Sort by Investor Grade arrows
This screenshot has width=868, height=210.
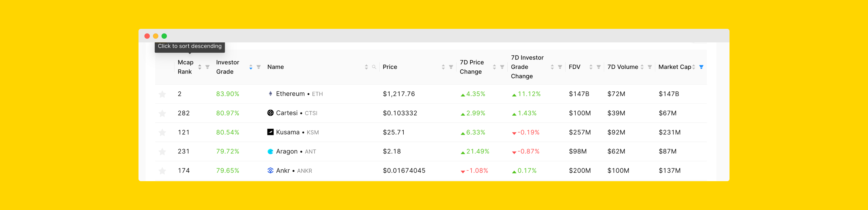(x=251, y=67)
